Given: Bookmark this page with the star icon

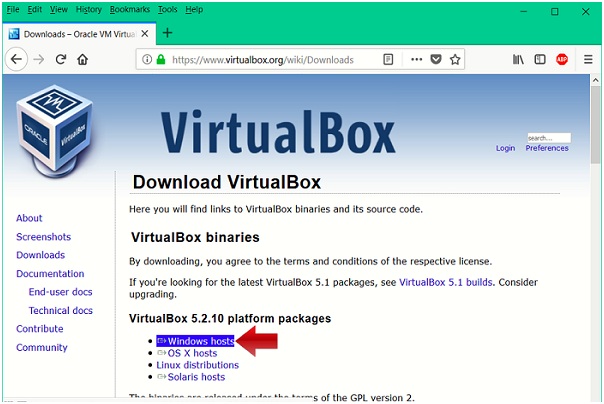Looking at the screenshot, I should [x=455, y=59].
